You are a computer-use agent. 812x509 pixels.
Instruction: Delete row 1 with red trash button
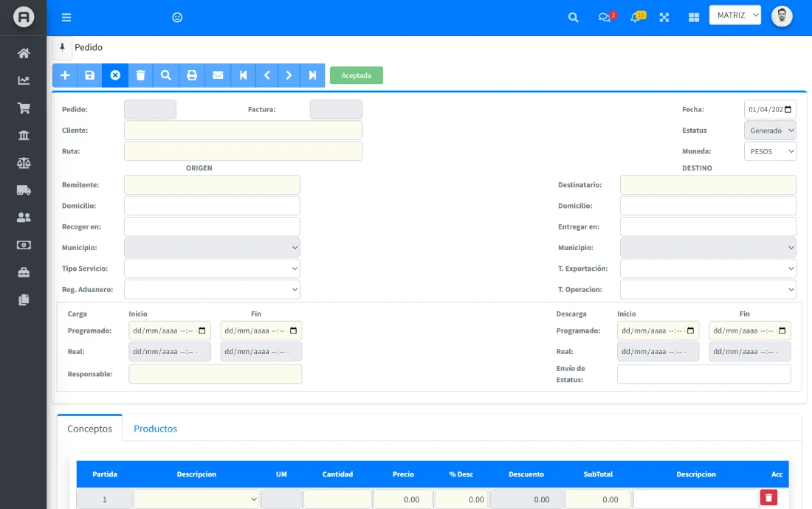(768, 498)
